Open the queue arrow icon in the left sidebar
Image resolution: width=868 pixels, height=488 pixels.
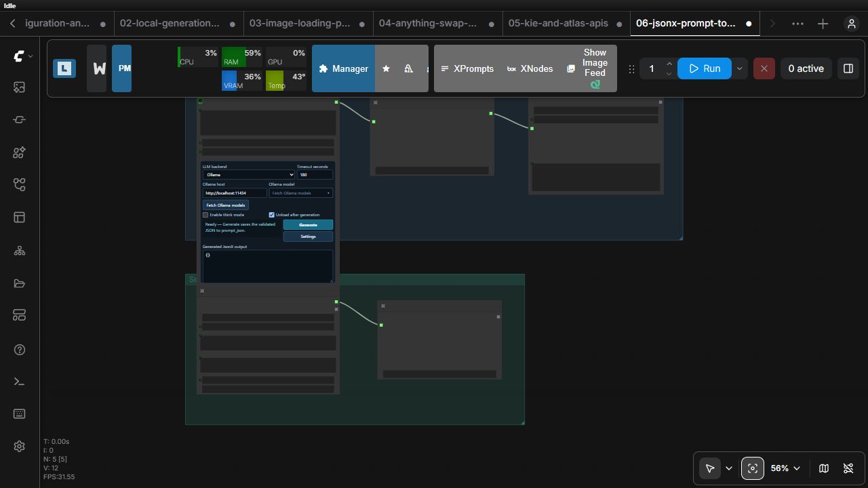(x=19, y=120)
